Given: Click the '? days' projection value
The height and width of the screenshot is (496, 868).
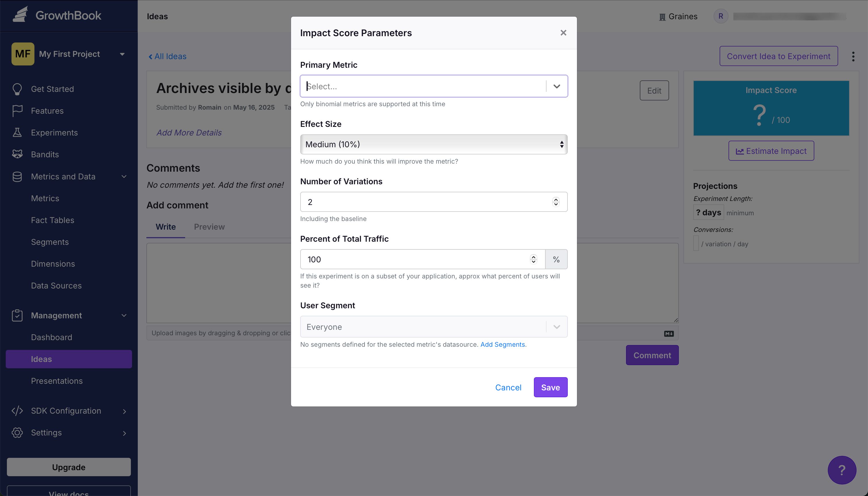Looking at the screenshot, I should tap(709, 213).
